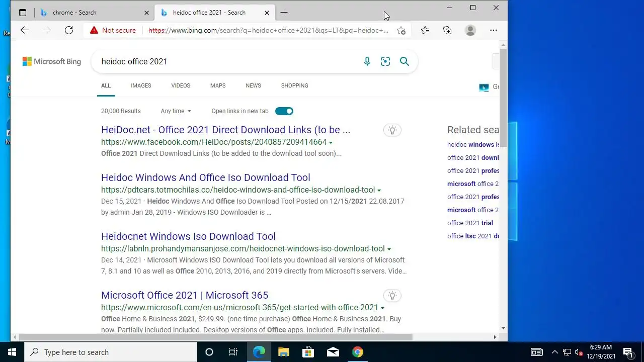Click the browser Back arrow

click(x=25, y=30)
